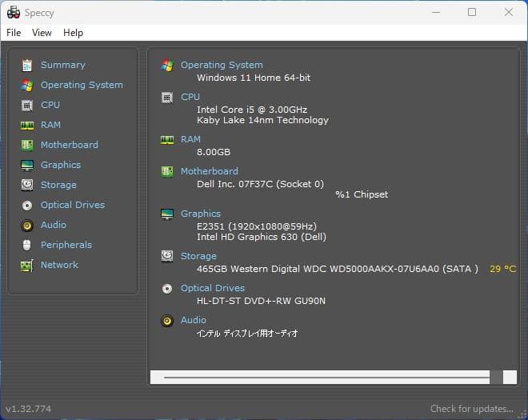Click the Graphics monitor icon in summary panel

(x=167, y=214)
